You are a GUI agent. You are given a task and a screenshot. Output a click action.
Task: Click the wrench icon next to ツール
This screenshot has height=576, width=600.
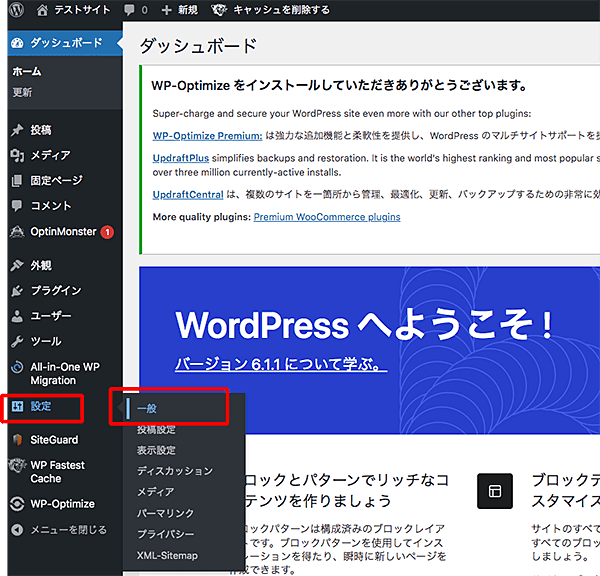click(17, 341)
